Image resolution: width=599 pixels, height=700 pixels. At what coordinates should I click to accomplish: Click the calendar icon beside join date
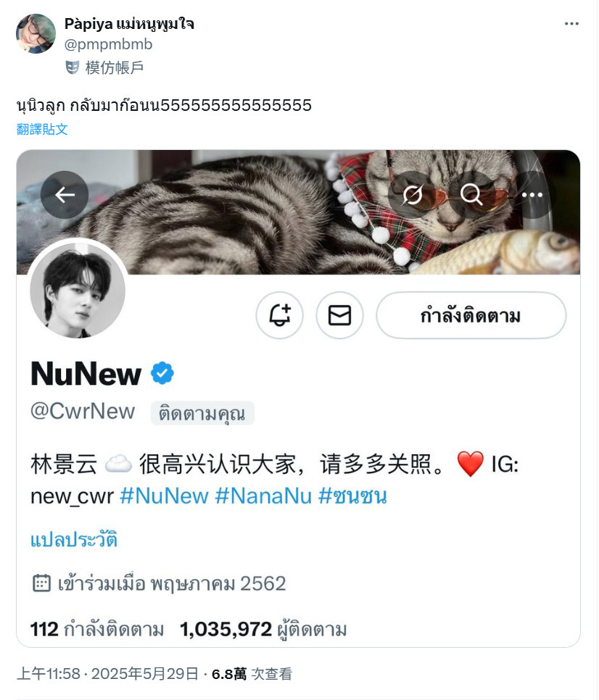tap(41, 583)
